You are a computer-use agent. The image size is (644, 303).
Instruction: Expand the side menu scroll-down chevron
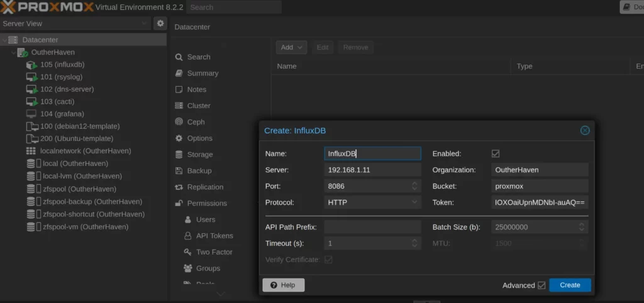(221, 294)
